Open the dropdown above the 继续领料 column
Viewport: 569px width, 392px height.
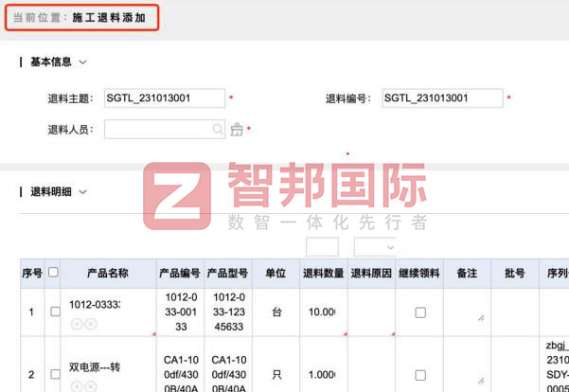[x=376, y=247]
